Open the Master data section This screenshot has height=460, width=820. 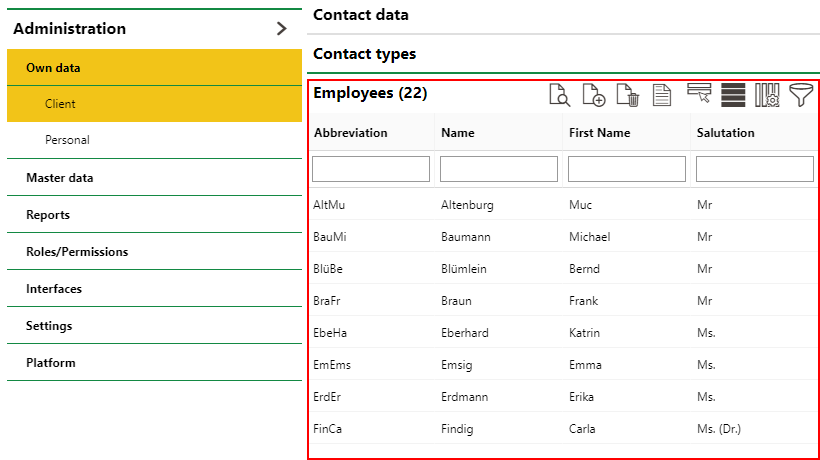[154, 178]
